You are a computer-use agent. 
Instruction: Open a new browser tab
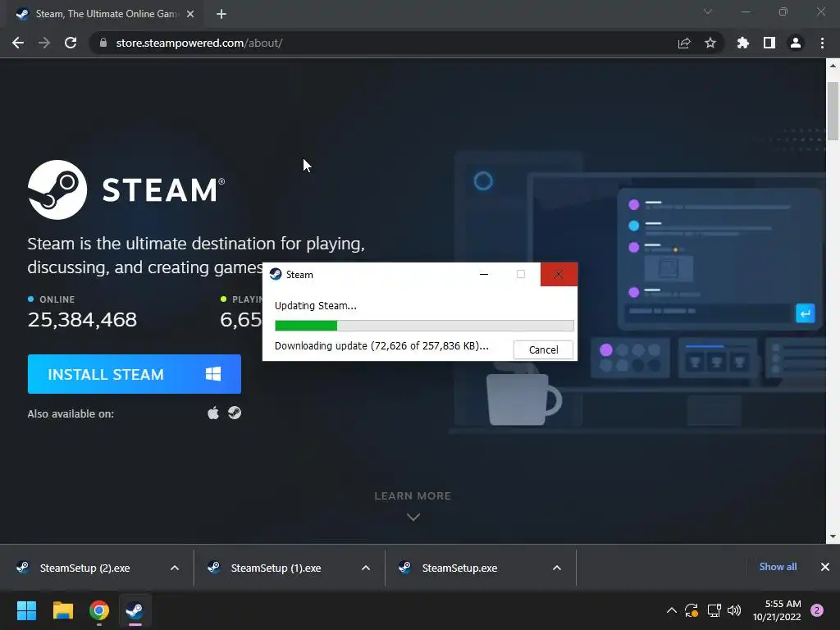tap(221, 14)
